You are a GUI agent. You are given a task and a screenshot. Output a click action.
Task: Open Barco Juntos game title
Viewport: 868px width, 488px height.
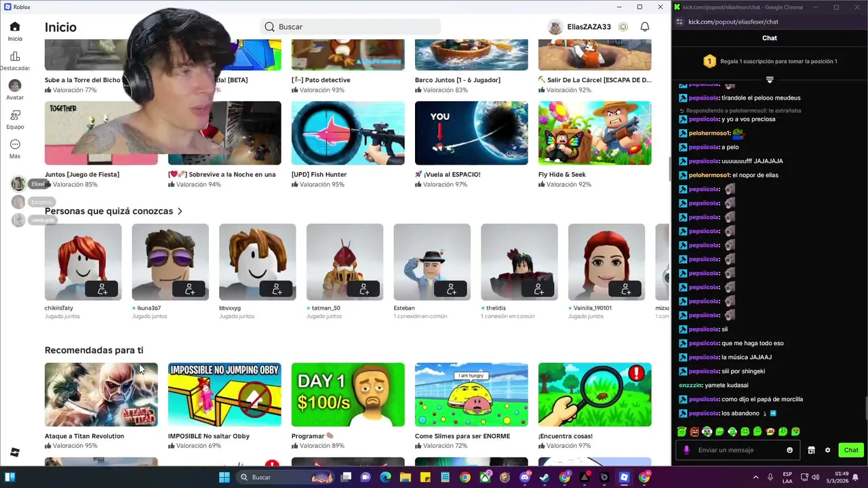pyautogui.click(x=457, y=80)
